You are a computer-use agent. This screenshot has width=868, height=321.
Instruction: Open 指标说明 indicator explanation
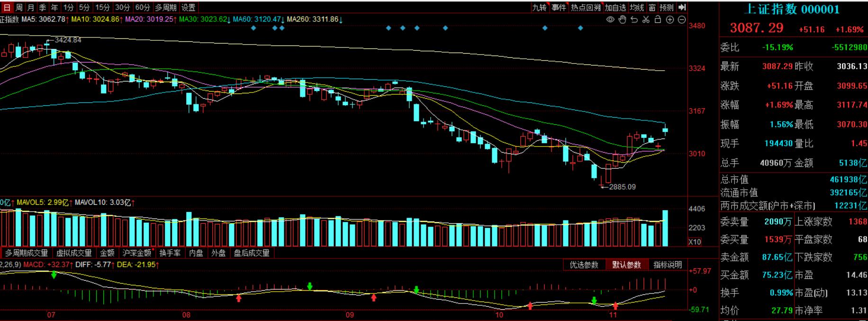click(668, 265)
